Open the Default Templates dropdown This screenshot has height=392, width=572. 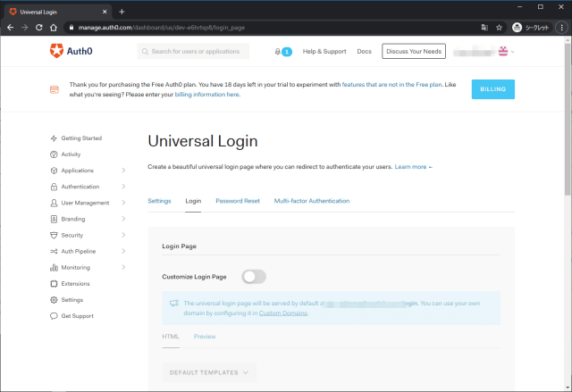pyautogui.click(x=209, y=372)
